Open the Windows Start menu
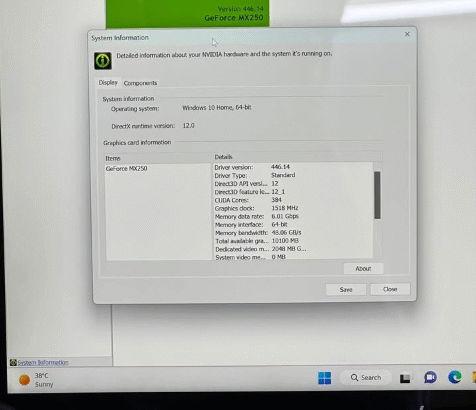This screenshot has width=476, height=410. 324,378
